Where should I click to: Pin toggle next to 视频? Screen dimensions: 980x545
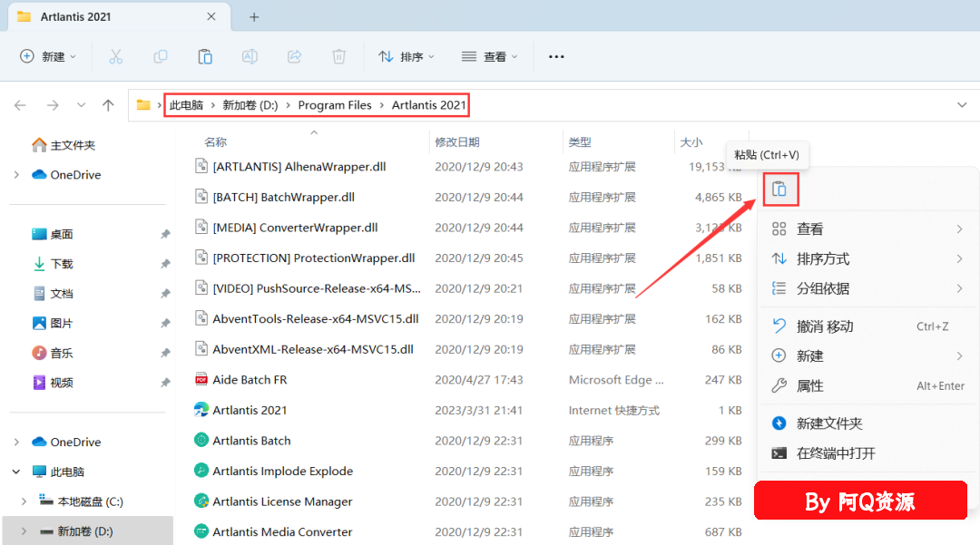(165, 383)
